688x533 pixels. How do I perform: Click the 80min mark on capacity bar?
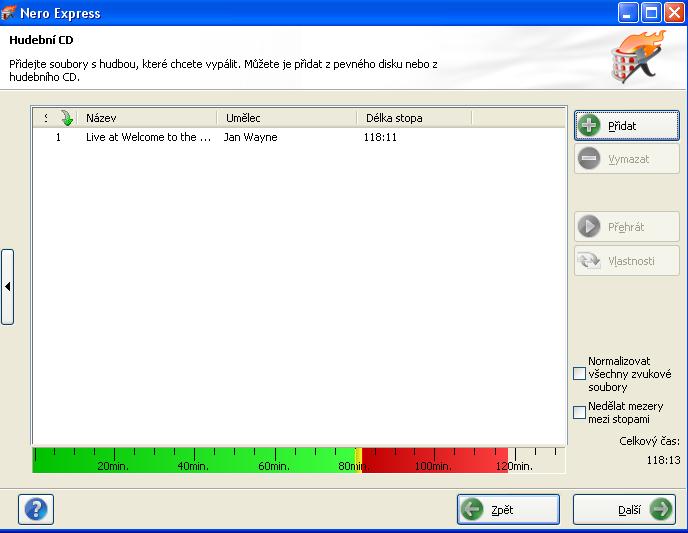tap(353, 466)
